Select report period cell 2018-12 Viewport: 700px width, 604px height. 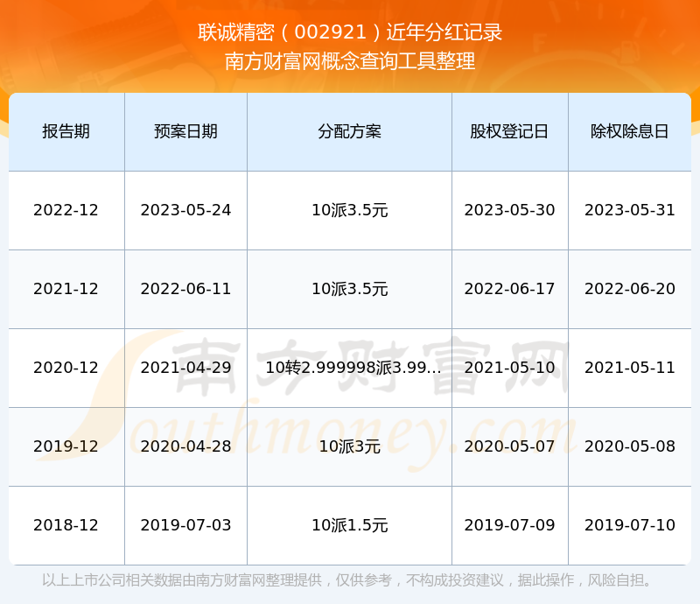(x=66, y=525)
